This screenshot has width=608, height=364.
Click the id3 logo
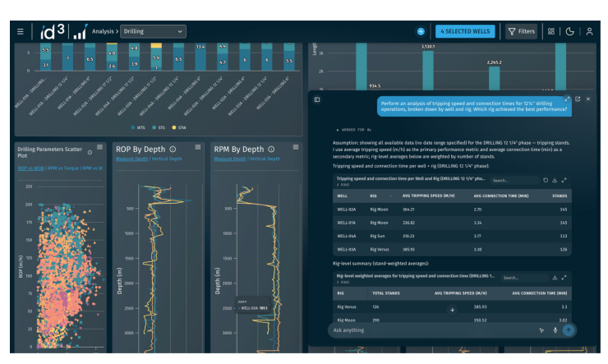pyautogui.click(x=53, y=31)
